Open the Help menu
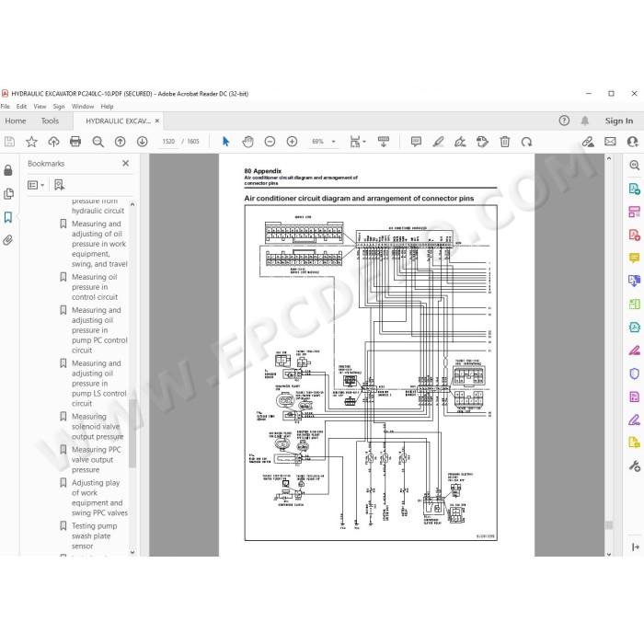This screenshot has height=644, width=644. (107, 107)
